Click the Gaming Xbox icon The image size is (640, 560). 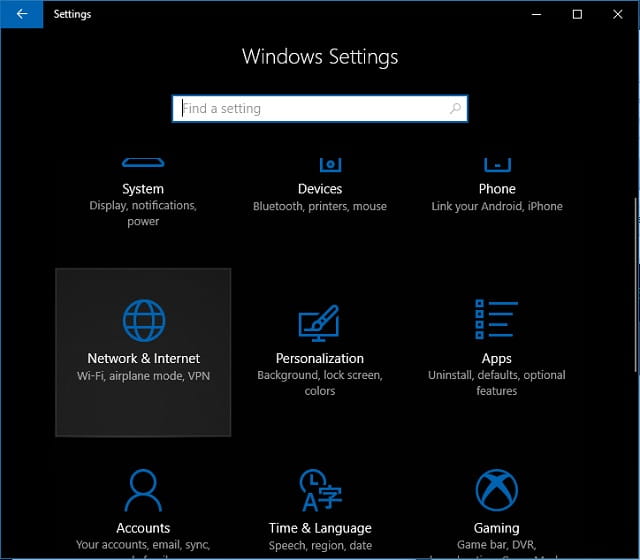coord(497,490)
